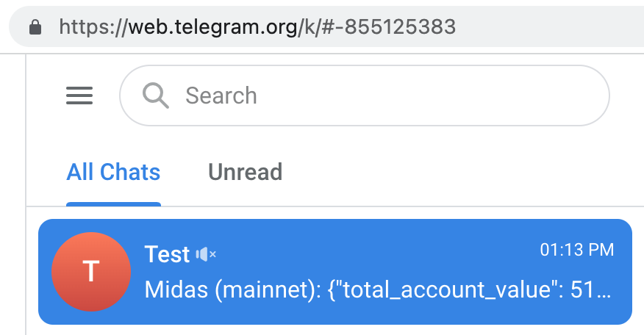Click the Search placeholder text
Viewport: 644px width, 335px height.
coord(221,96)
